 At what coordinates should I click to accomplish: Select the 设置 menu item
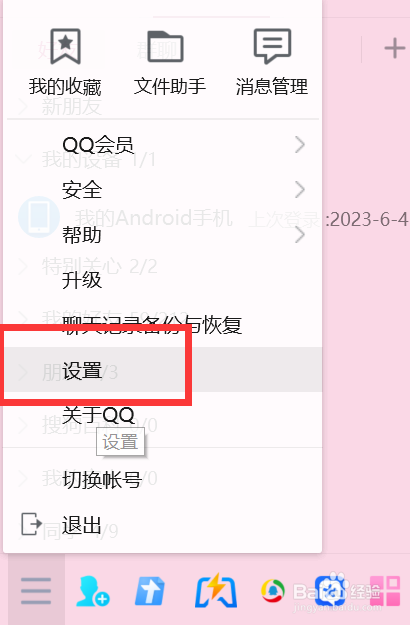pos(163,369)
